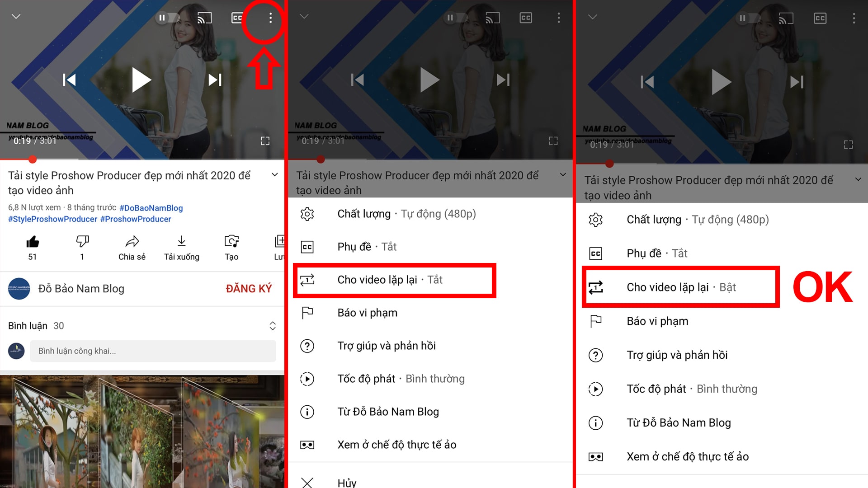This screenshot has height=488, width=868.
Task: Click info icon in right menu
Action: pyautogui.click(x=596, y=423)
